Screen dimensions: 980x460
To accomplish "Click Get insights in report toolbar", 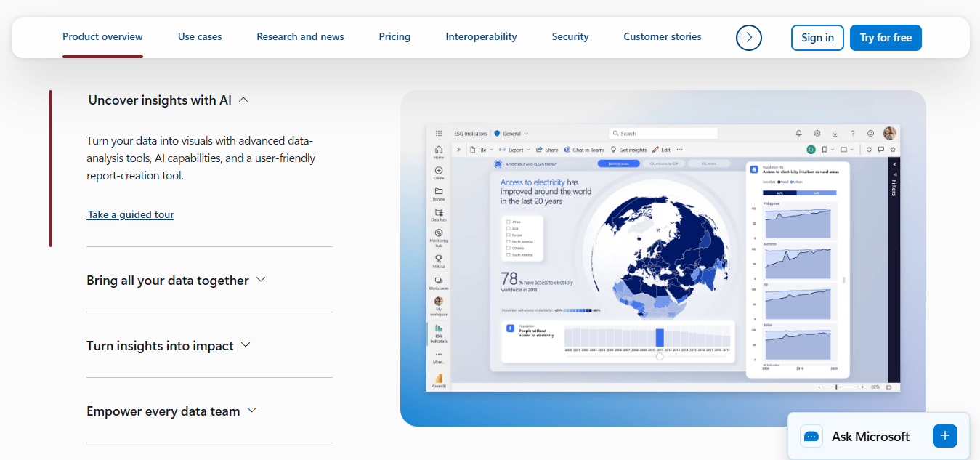I will [x=628, y=150].
